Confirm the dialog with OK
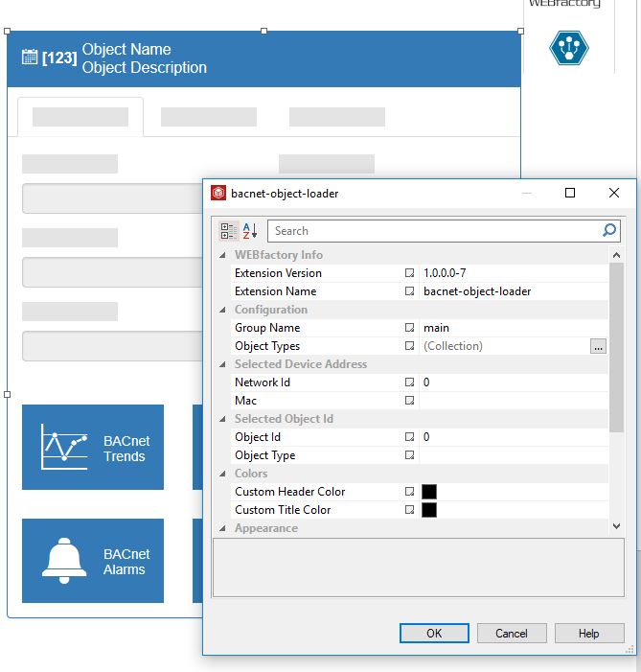Viewport: 641px width, 672px height. tap(434, 633)
